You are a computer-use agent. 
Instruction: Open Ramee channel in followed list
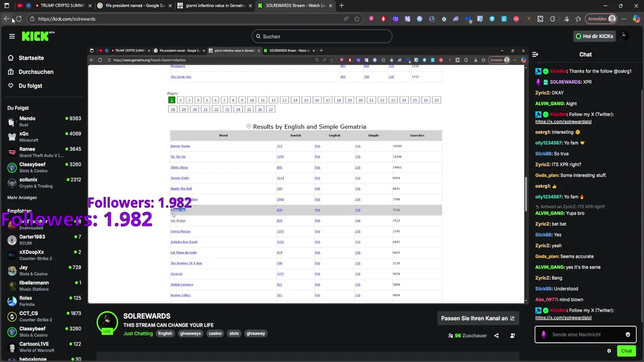pos(44,152)
